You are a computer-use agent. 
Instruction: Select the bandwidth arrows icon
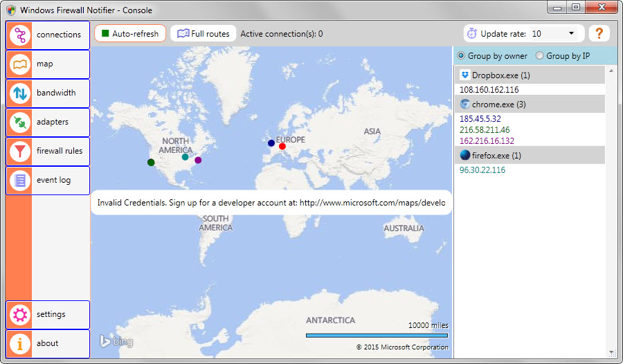tap(20, 93)
